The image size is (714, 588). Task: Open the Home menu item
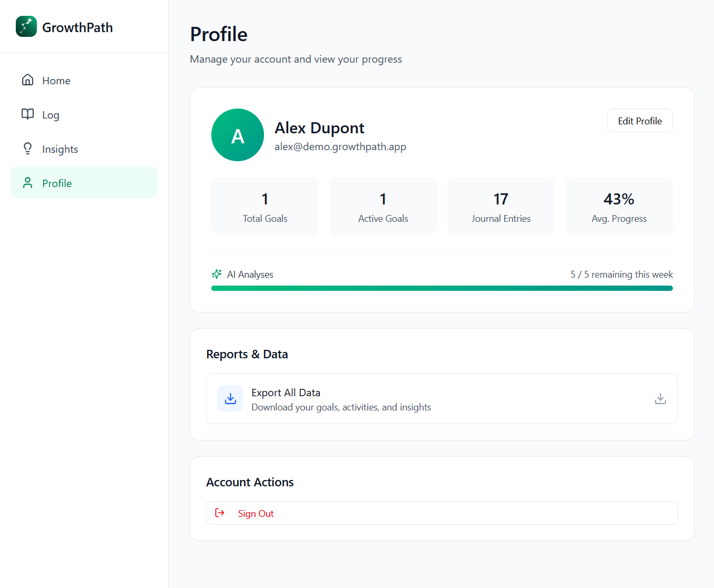click(x=84, y=80)
